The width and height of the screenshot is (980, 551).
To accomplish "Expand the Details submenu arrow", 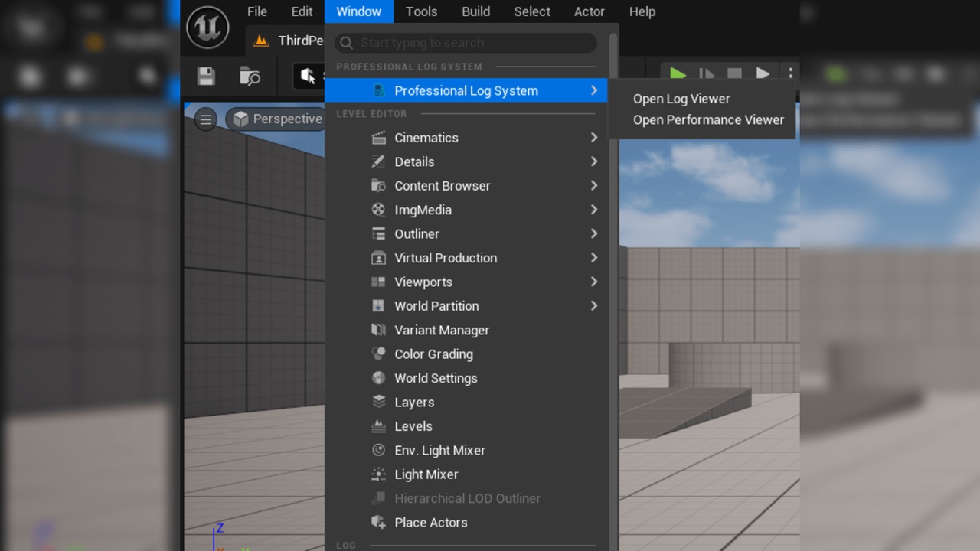I will pyautogui.click(x=594, y=161).
